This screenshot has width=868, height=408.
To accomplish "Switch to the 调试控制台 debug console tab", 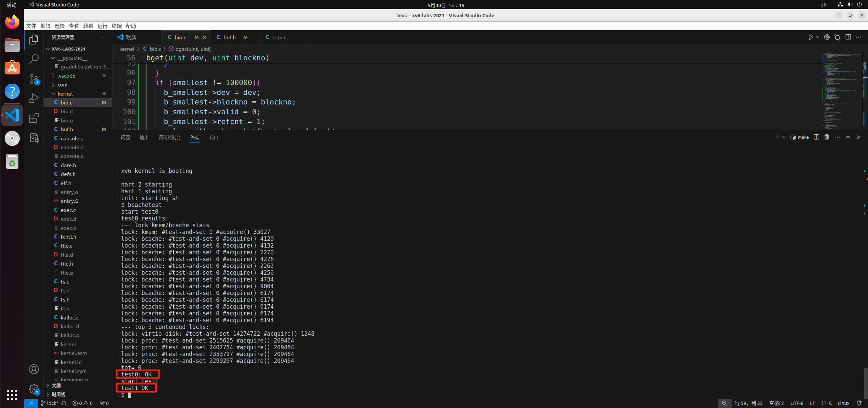I will pyautogui.click(x=170, y=137).
